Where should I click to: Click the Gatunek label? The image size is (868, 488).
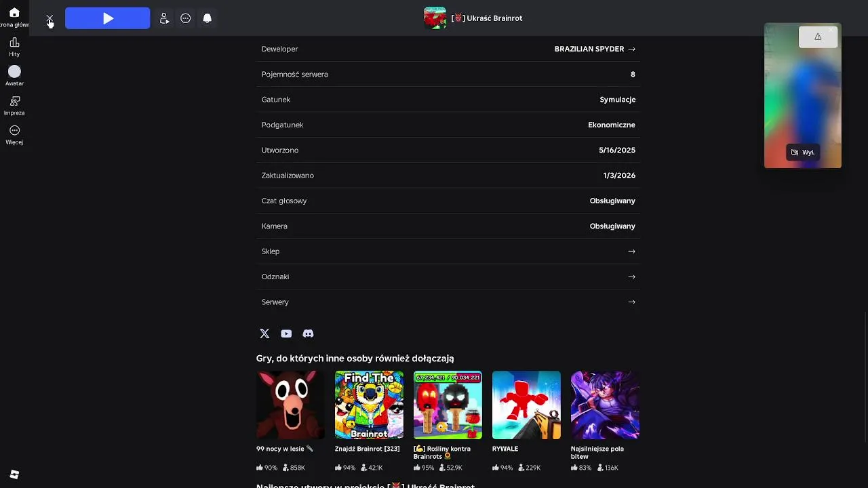coord(275,100)
